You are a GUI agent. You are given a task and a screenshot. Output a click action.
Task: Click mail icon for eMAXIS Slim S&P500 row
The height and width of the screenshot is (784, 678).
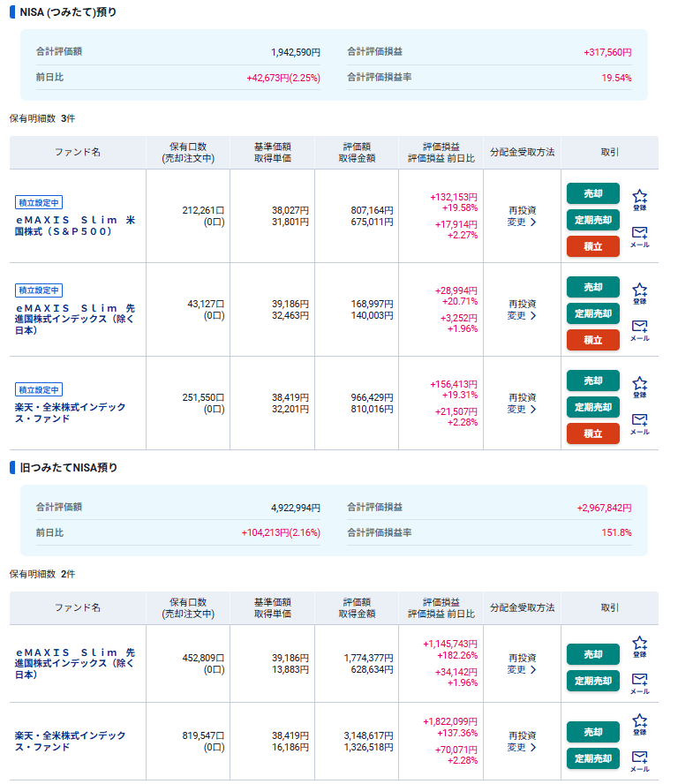tap(640, 236)
